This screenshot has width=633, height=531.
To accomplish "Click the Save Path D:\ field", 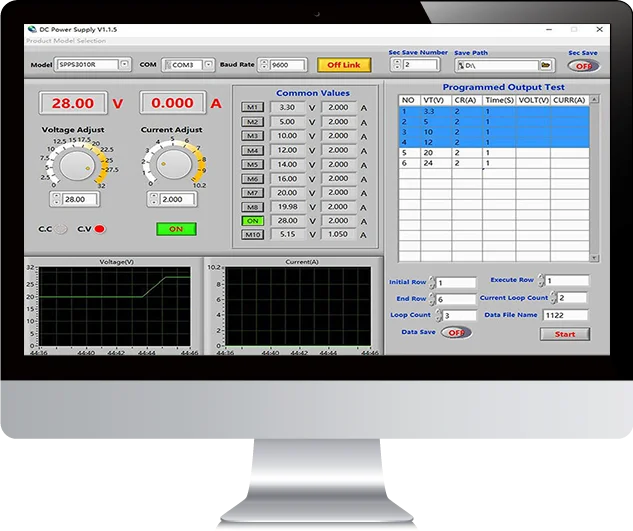I will pyautogui.click(x=498, y=65).
